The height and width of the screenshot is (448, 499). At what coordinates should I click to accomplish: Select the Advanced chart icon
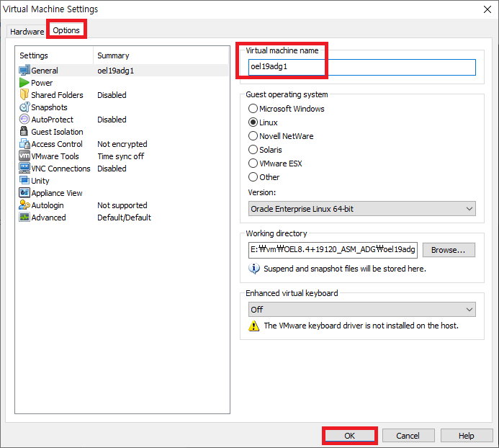point(24,217)
